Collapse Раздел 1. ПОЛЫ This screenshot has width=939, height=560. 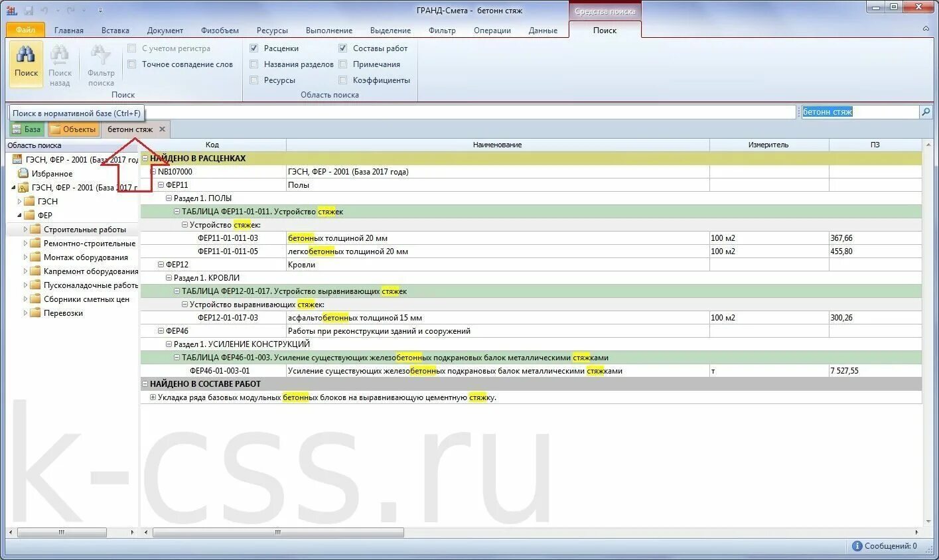pyautogui.click(x=169, y=198)
